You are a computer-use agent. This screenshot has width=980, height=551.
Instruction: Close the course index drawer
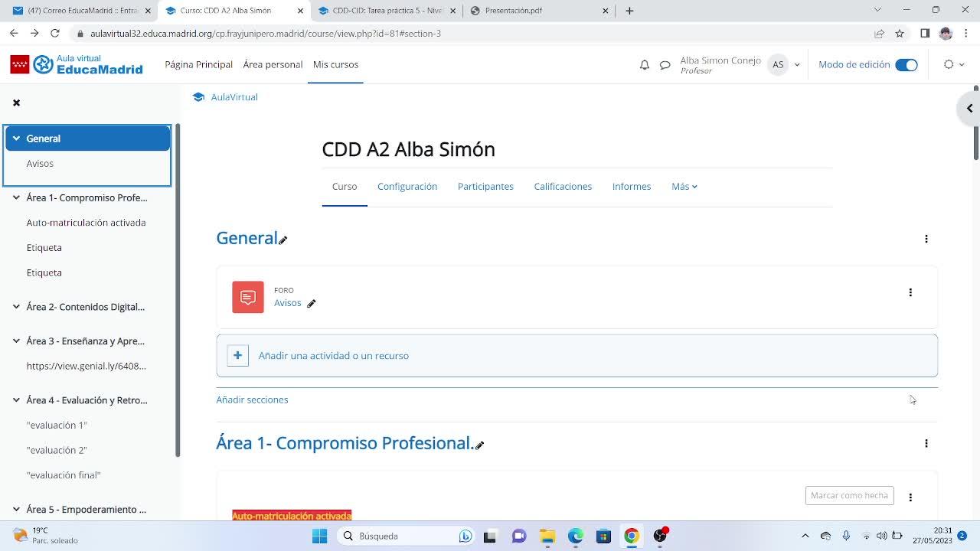pyautogui.click(x=16, y=103)
